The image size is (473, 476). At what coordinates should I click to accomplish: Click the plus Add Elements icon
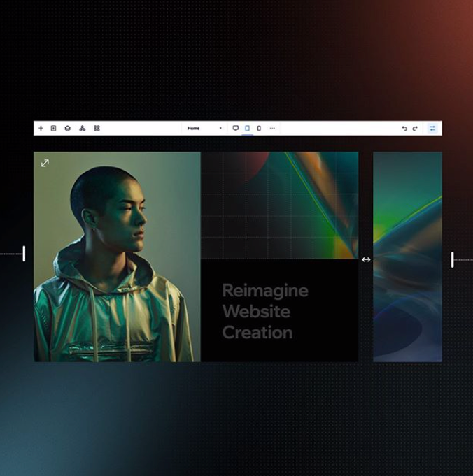click(41, 128)
